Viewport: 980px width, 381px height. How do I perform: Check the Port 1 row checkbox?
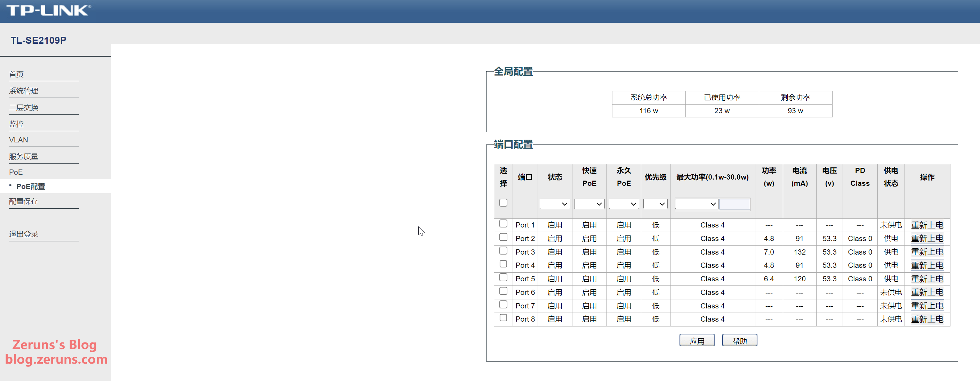[503, 224]
